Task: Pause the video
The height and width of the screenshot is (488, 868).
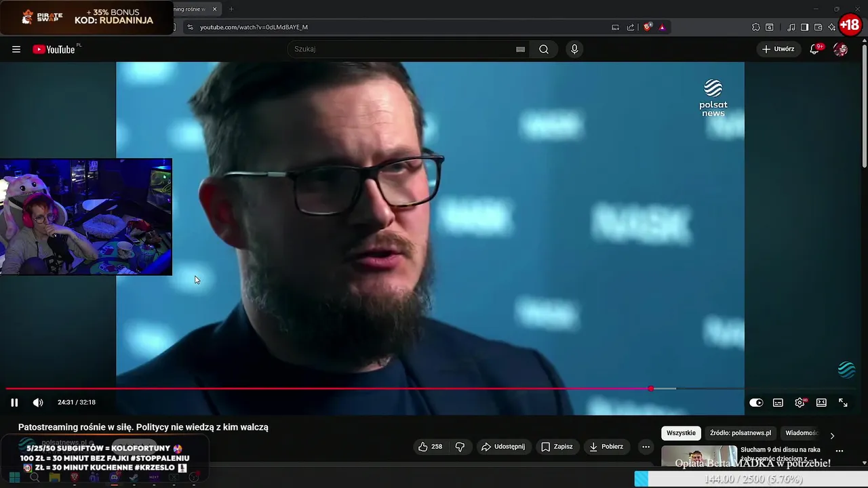Action: point(14,403)
